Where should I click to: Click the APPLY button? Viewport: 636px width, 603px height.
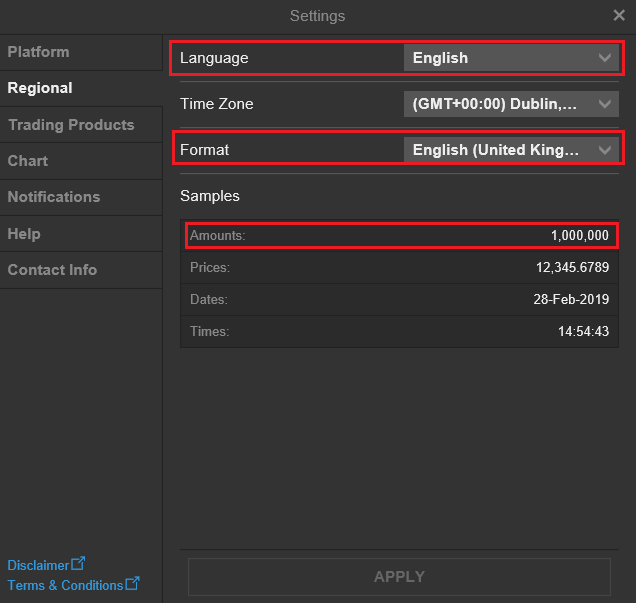click(399, 577)
